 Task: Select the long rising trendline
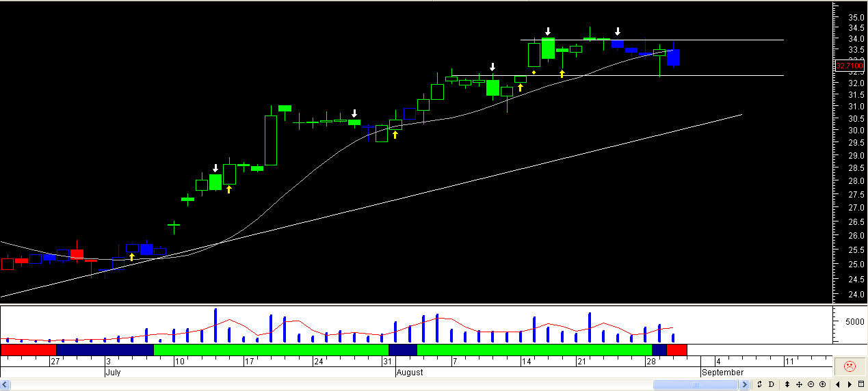click(x=371, y=206)
